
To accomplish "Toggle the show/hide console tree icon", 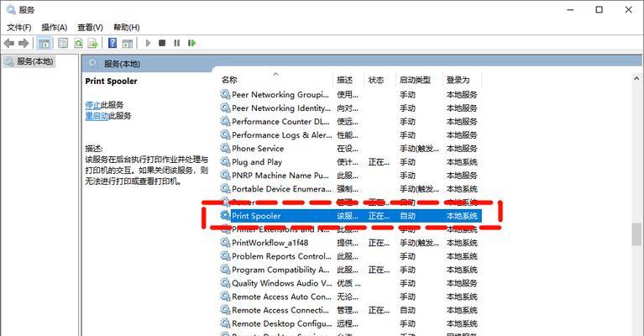I will pyautogui.click(x=44, y=43).
